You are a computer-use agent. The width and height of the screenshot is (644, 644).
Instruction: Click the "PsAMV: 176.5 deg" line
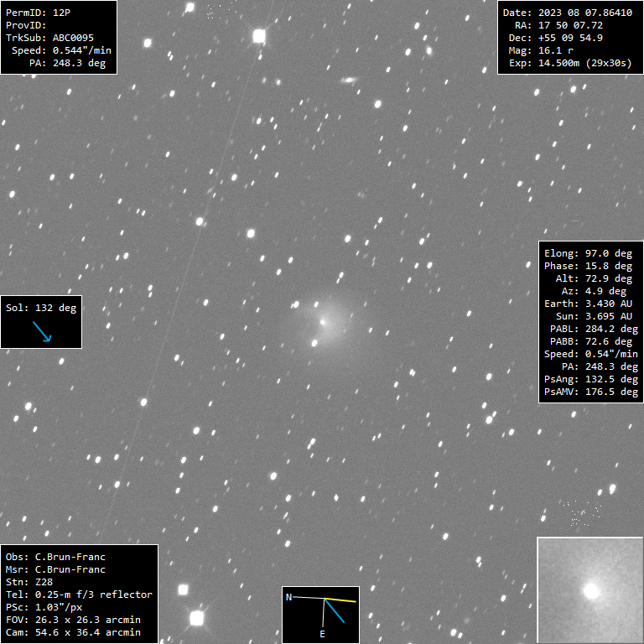(591, 392)
